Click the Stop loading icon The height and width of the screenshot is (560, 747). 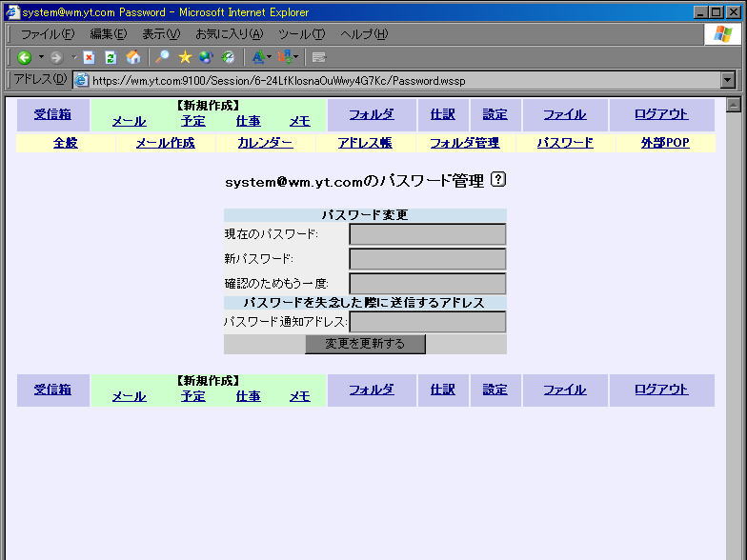pyautogui.click(x=89, y=57)
